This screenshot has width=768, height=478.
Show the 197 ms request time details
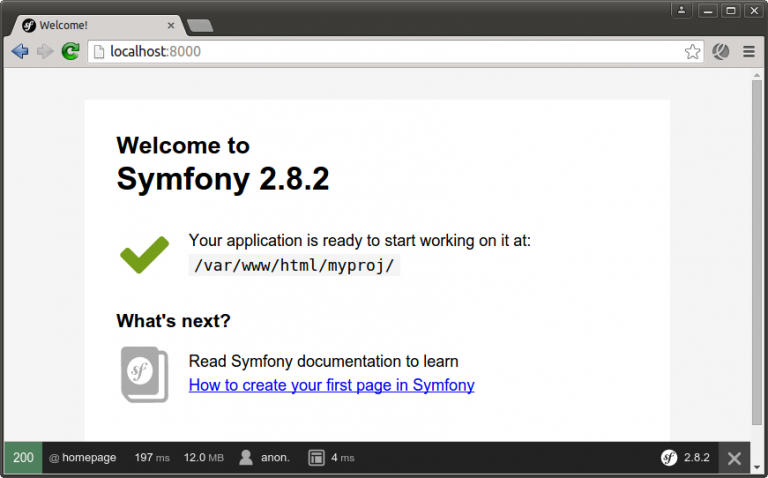click(x=152, y=458)
